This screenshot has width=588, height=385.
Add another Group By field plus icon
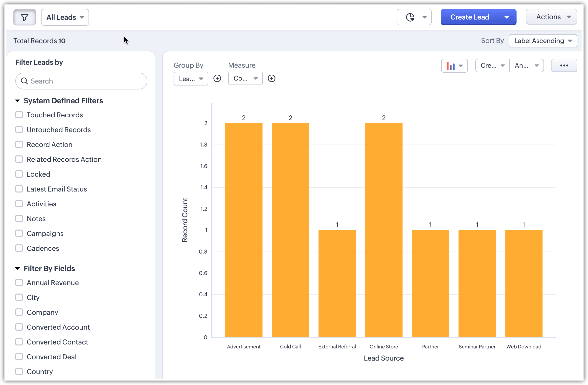(x=217, y=79)
